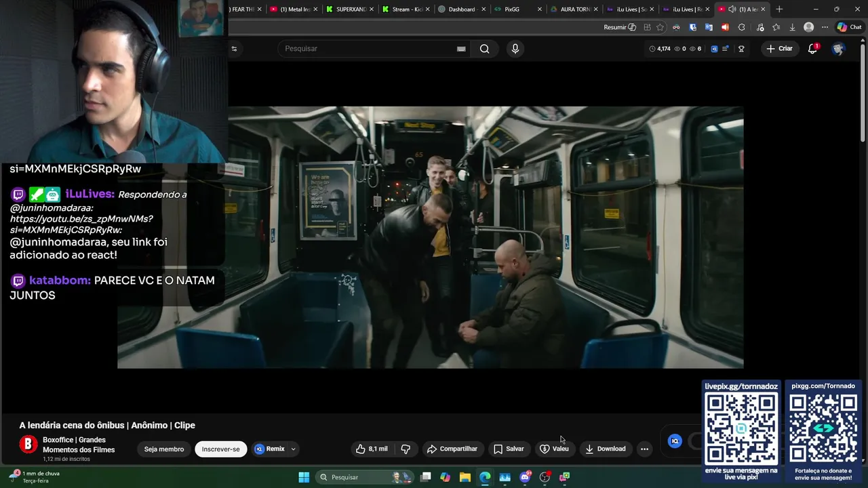Open Discord from taskbar
Screen dimensions: 868x488
[x=525, y=477]
